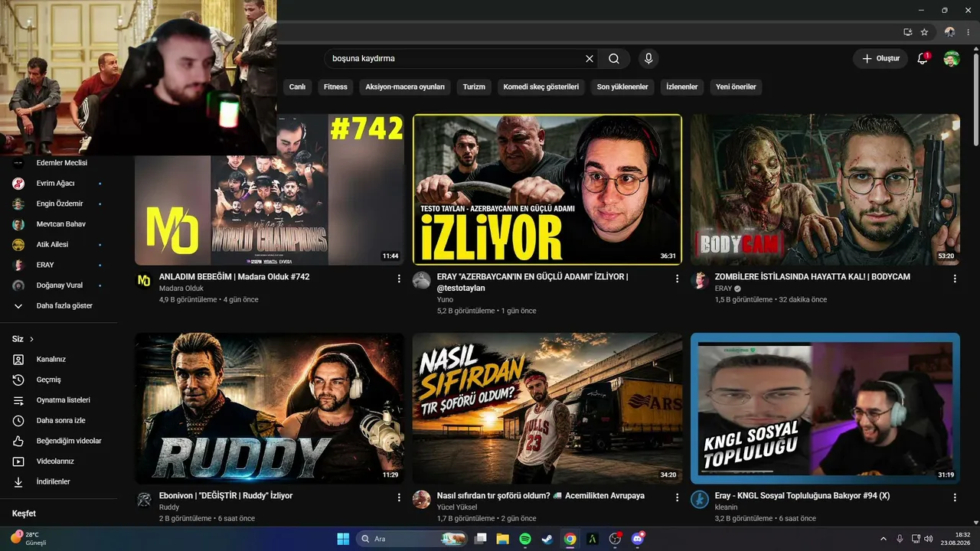Play the KNGL SOSYAL TOPLULUGU thumbnail
The image size is (980, 551).
825,409
